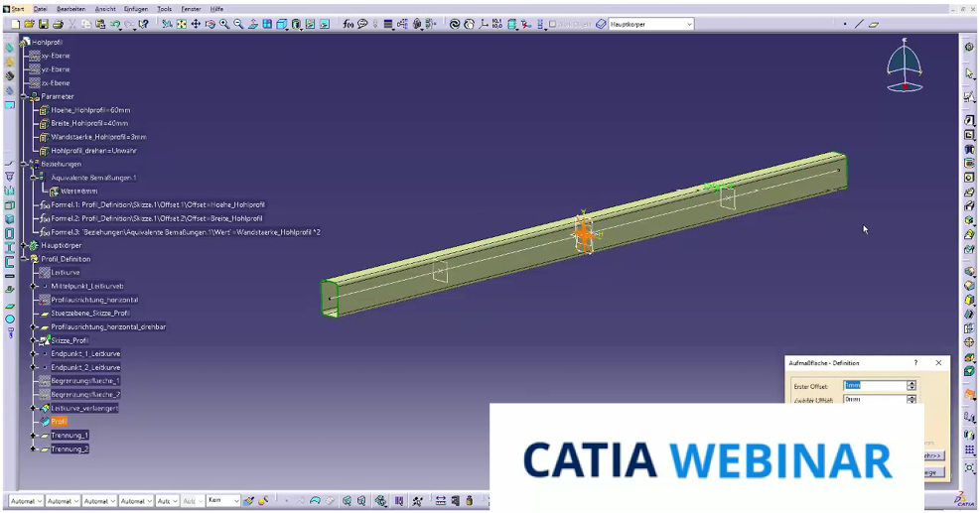Click the Update All spiral icon
The width and height of the screenshot is (980, 513).
(455, 25)
